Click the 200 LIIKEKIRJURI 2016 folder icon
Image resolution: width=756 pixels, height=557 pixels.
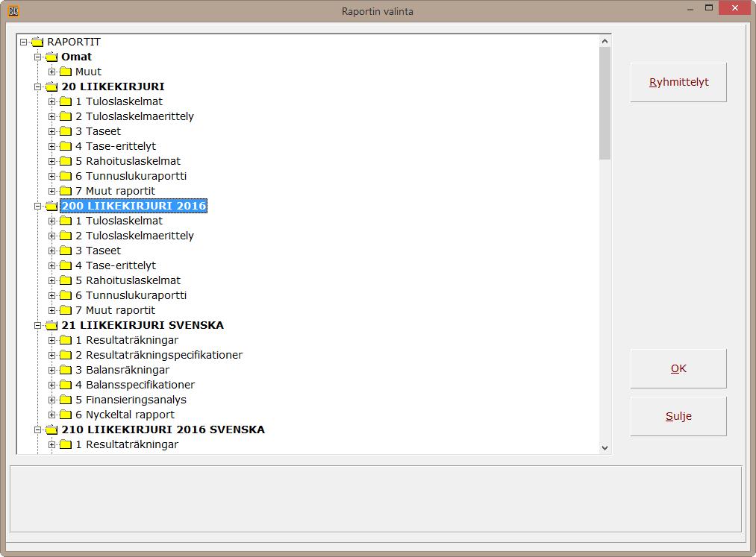[51, 207]
